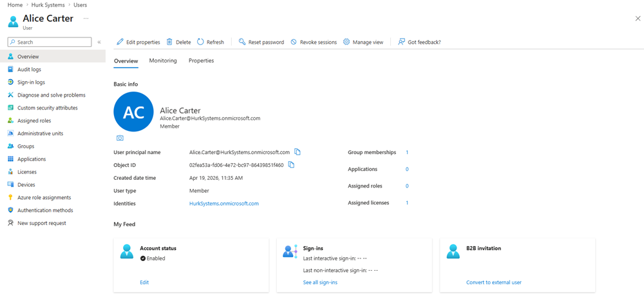Viewport: 644px width, 301px height.
Task: Click the Manage view gear icon
Action: tap(346, 42)
